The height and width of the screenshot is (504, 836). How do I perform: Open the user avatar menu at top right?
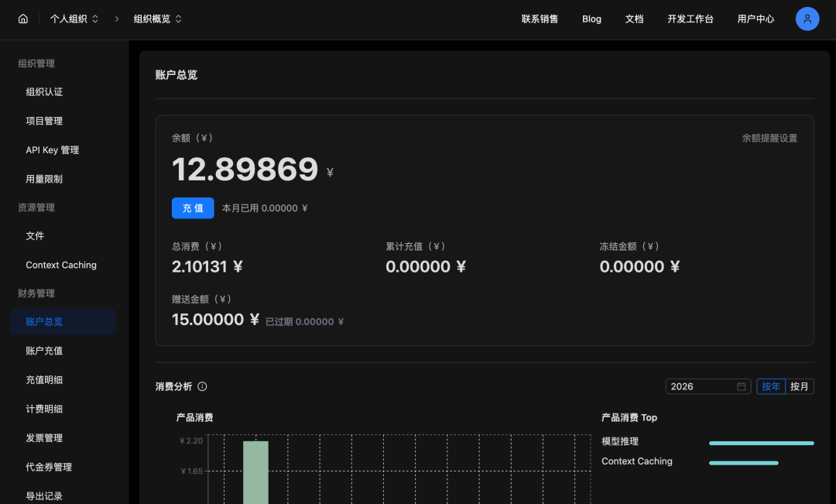[807, 19]
